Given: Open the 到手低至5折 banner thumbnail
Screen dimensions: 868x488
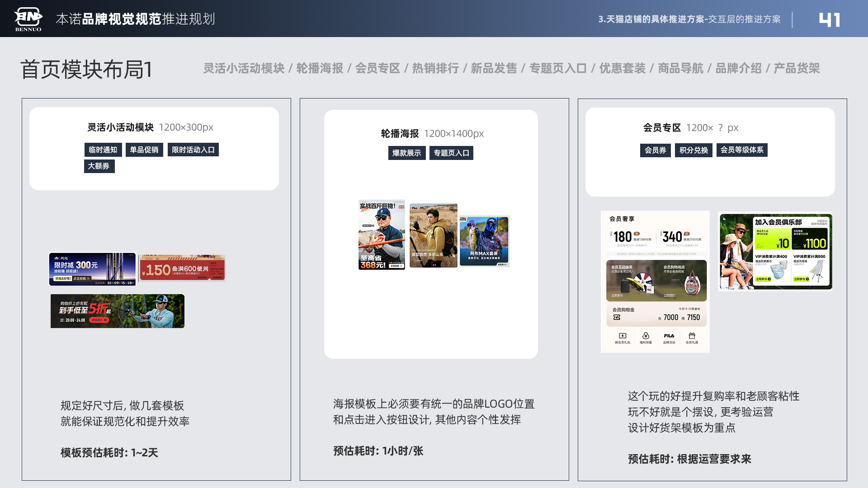Looking at the screenshot, I should [x=118, y=311].
